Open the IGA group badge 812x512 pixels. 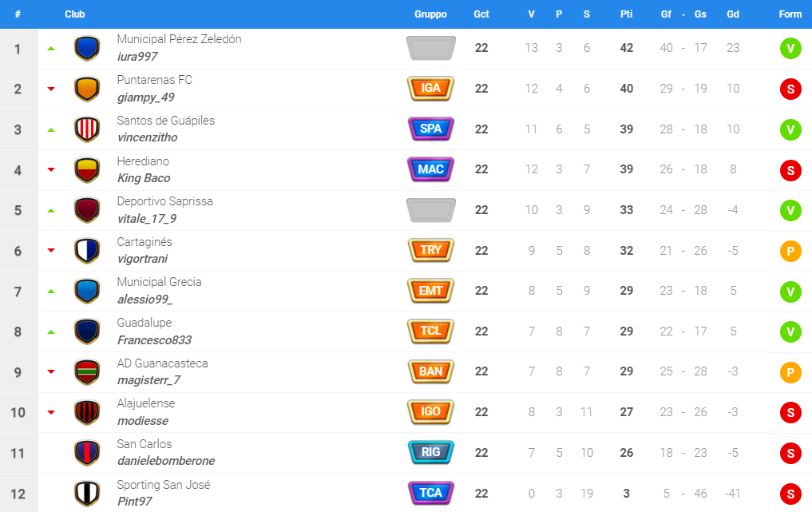(x=431, y=89)
